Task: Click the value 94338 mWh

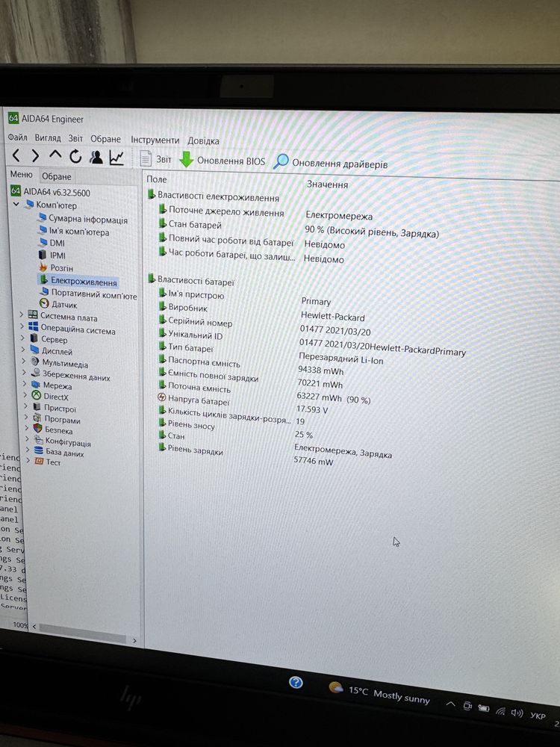Action: click(320, 371)
